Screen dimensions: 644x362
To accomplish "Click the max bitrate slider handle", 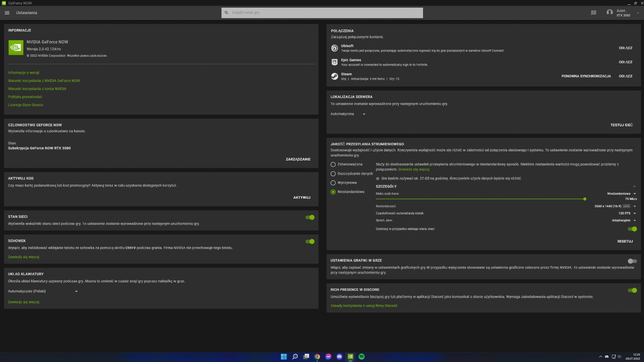I will pos(585,199).
